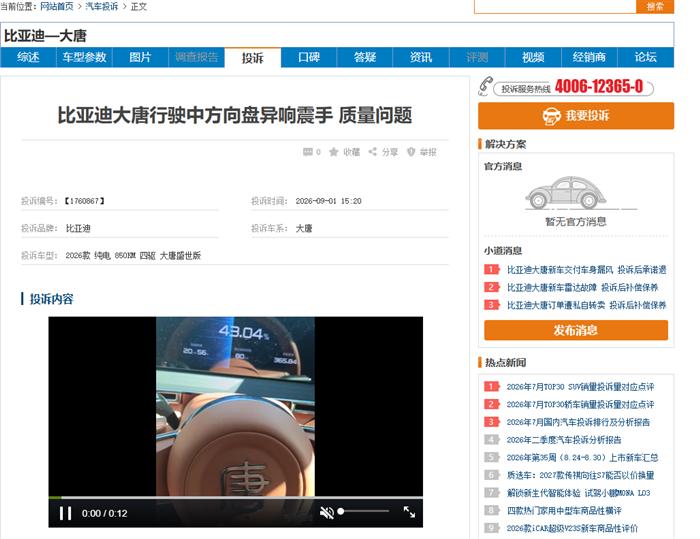The width and height of the screenshot is (700, 539).
Task: Pause the complaint video
Action: click(66, 513)
